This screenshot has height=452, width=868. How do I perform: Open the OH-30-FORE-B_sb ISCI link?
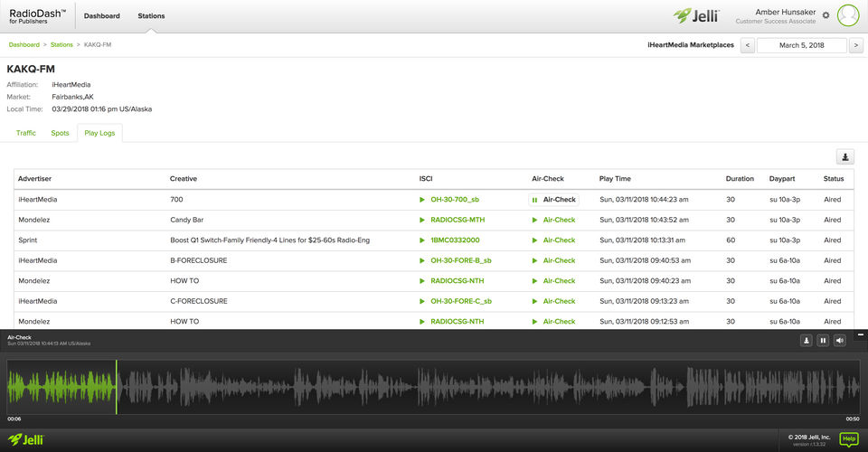tap(461, 260)
